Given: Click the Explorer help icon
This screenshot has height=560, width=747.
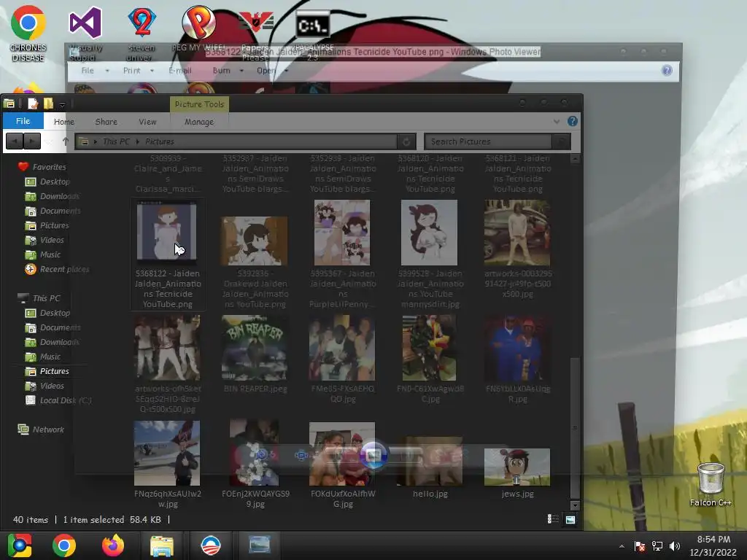Looking at the screenshot, I should [572, 122].
